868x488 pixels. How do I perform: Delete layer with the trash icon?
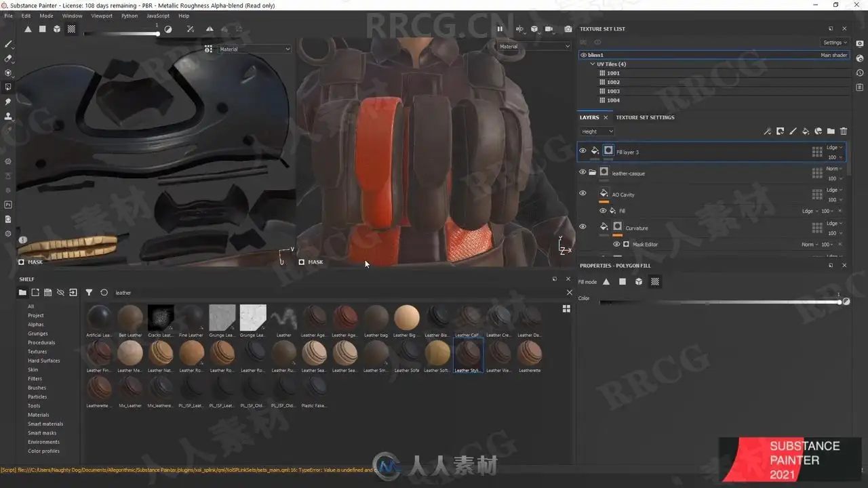[844, 131]
